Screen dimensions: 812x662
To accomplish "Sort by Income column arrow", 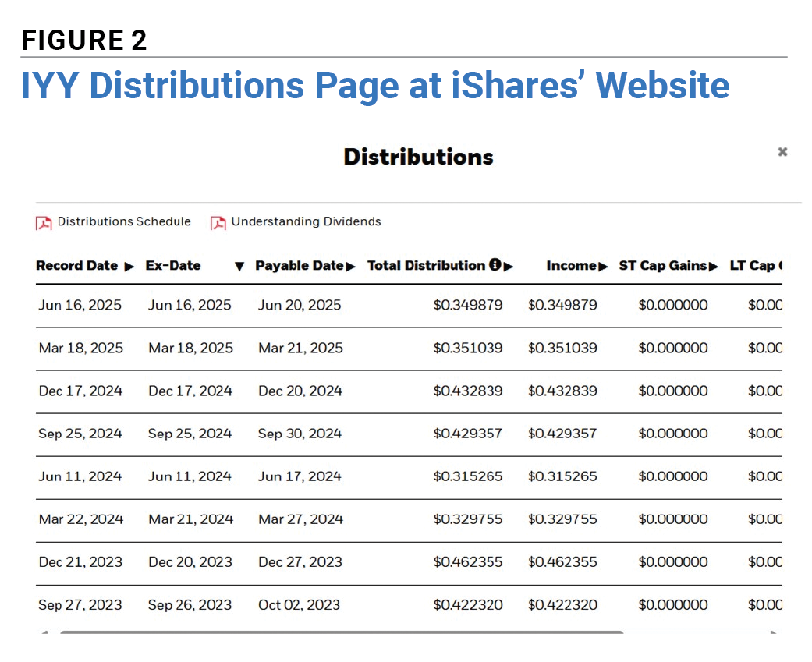I will [x=603, y=267].
